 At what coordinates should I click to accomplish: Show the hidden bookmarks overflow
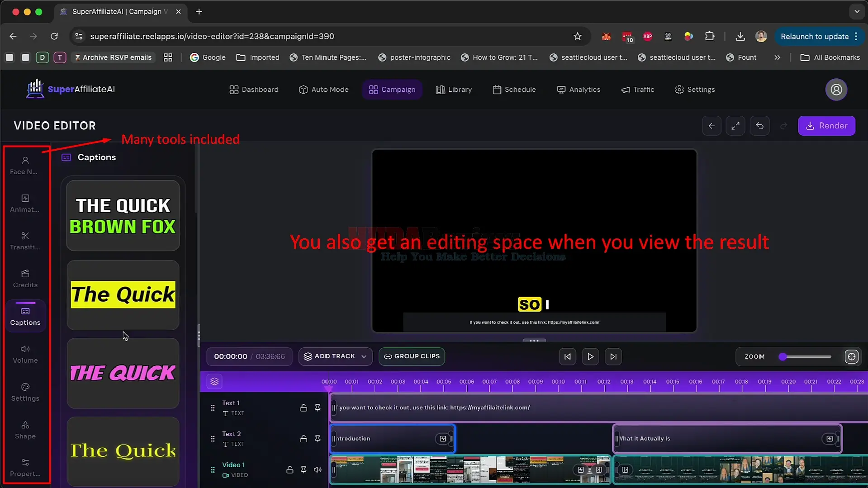pos(777,57)
